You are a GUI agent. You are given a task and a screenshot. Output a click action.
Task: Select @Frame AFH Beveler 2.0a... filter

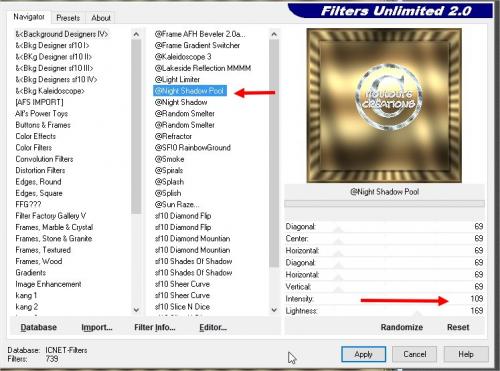(x=200, y=34)
